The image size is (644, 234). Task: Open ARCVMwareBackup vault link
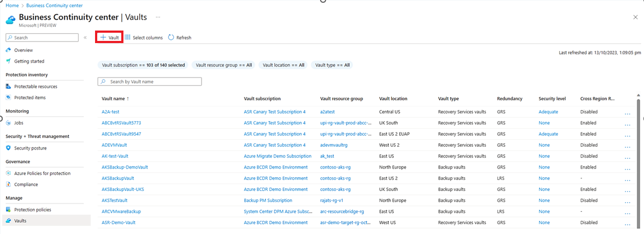(x=121, y=212)
